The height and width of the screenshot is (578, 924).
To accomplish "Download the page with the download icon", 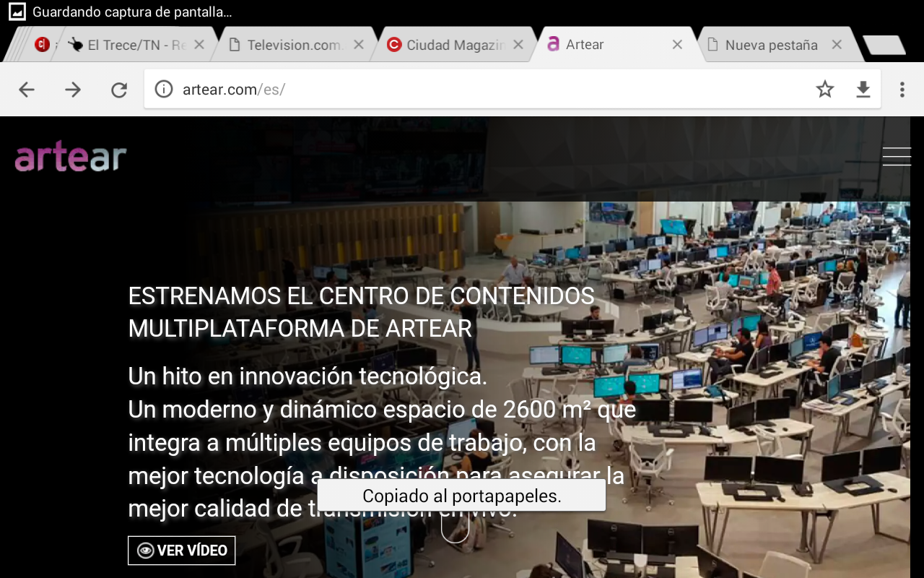I will 863,90.
